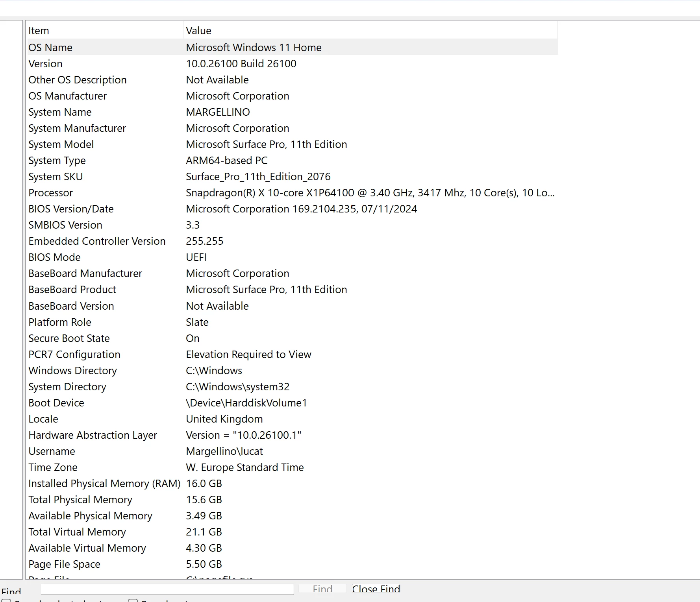Select the Locale row label
Viewport: 700px width, 602px height.
tap(43, 419)
